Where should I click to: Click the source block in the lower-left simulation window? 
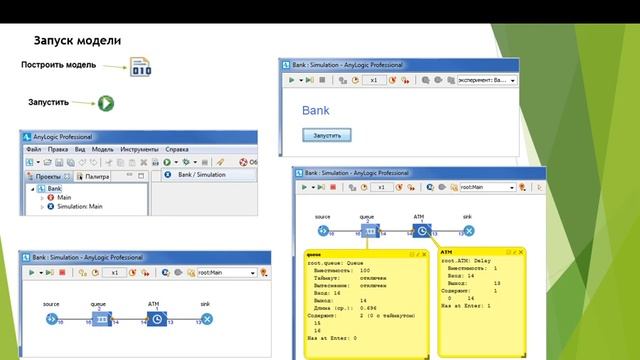coord(51,319)
